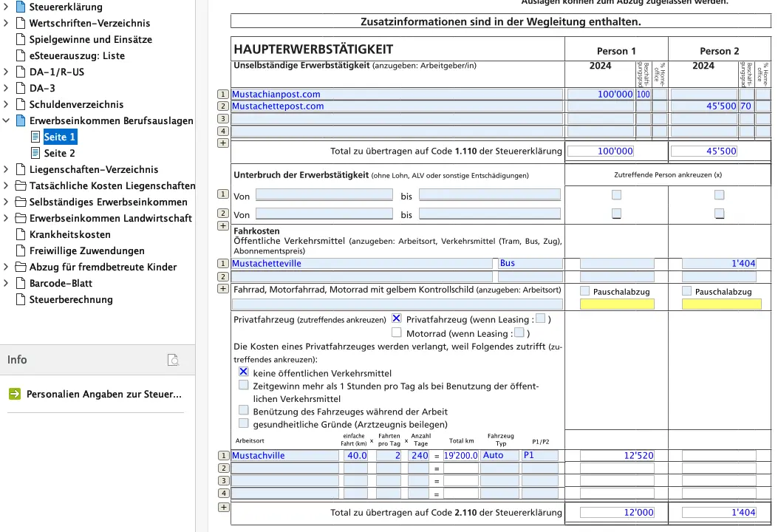The height and width of the screenshot is (532, 778).
Task: Click document icon next to Steuerberechnung
Action: click(x=21, y=299)
